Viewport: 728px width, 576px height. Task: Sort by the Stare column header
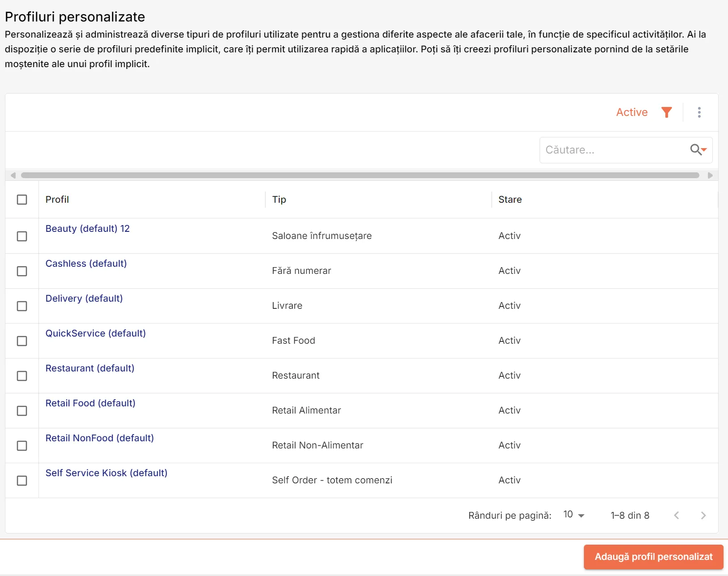510,200
